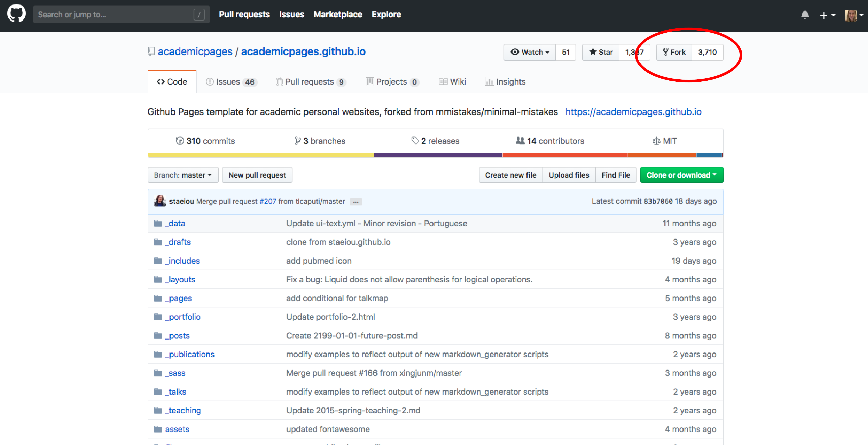
Task: Open the _publications folder
Action: pyautogui.click(x=190, y=354)
